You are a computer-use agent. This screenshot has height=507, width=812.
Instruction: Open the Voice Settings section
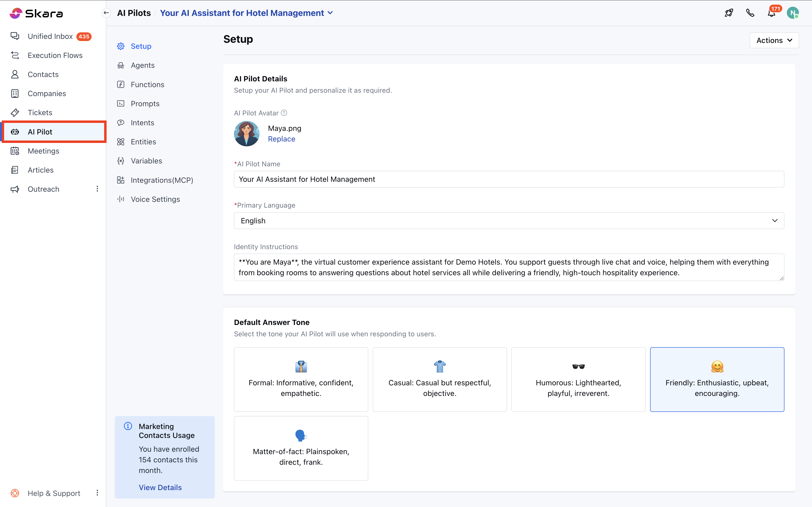click(155, 199)
